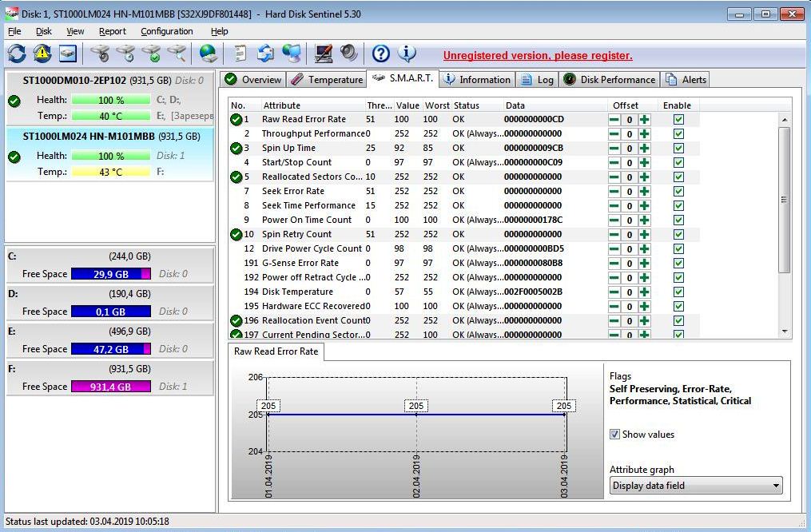Open the Information tab
811x532 pixels.
click(477, 80)
